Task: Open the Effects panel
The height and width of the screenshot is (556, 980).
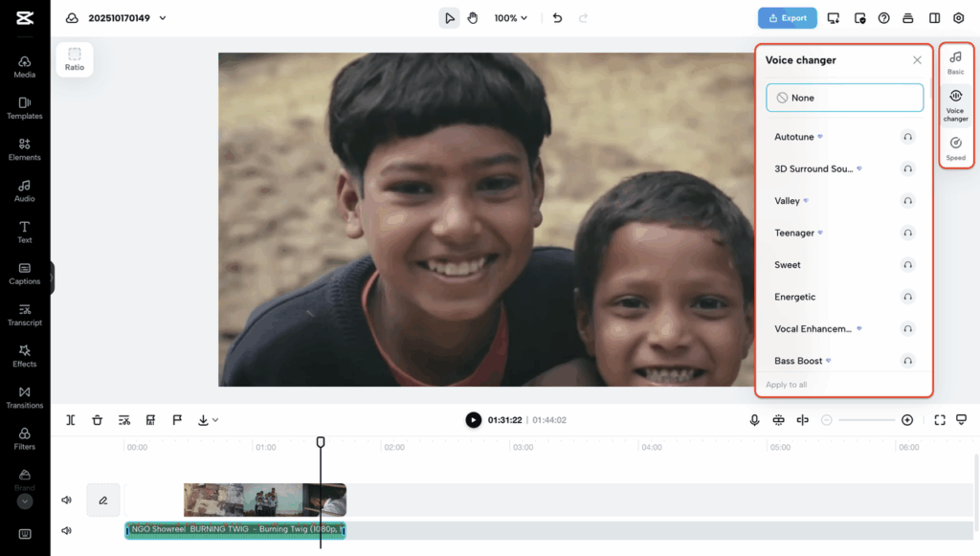Action: click(25, 356)
